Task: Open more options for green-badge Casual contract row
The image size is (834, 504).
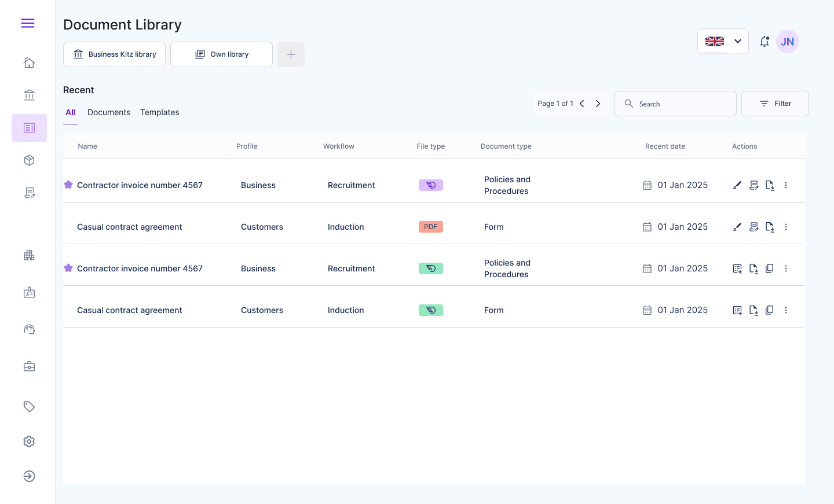Action: tap(786, 310)
